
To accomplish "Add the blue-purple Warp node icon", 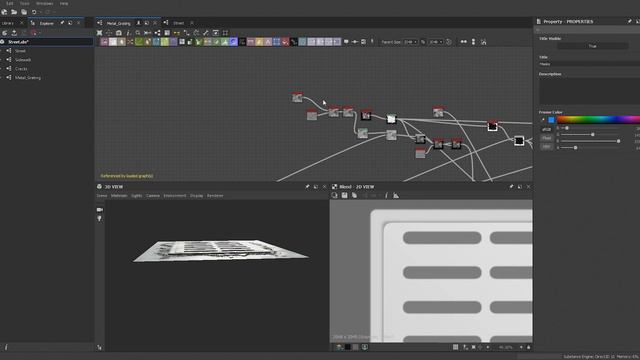I will click(233, 42).
